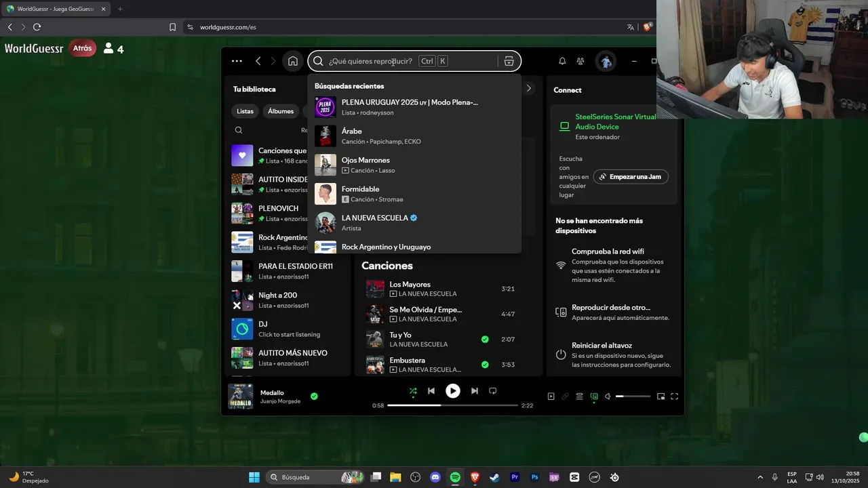The width and height of the screenshot is (868, 488).
Task: Click the Atrás button in WorldGuessr
Action: pos(82,48)
